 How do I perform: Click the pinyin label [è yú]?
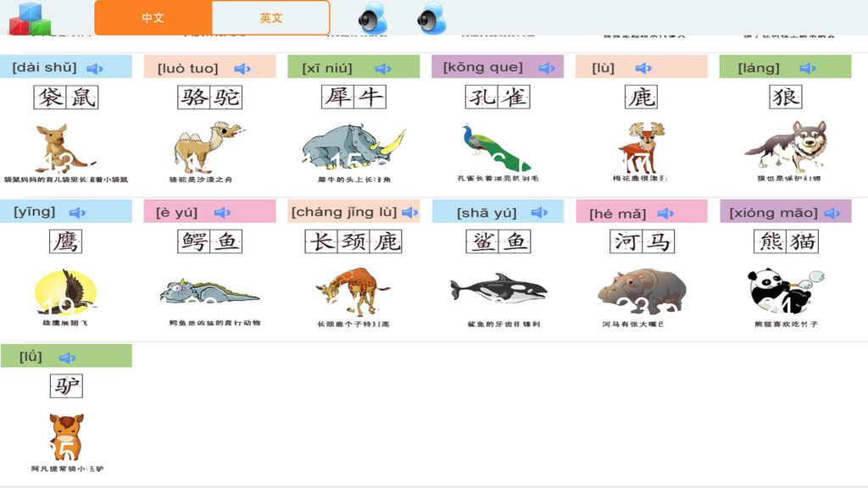(176, 213)
